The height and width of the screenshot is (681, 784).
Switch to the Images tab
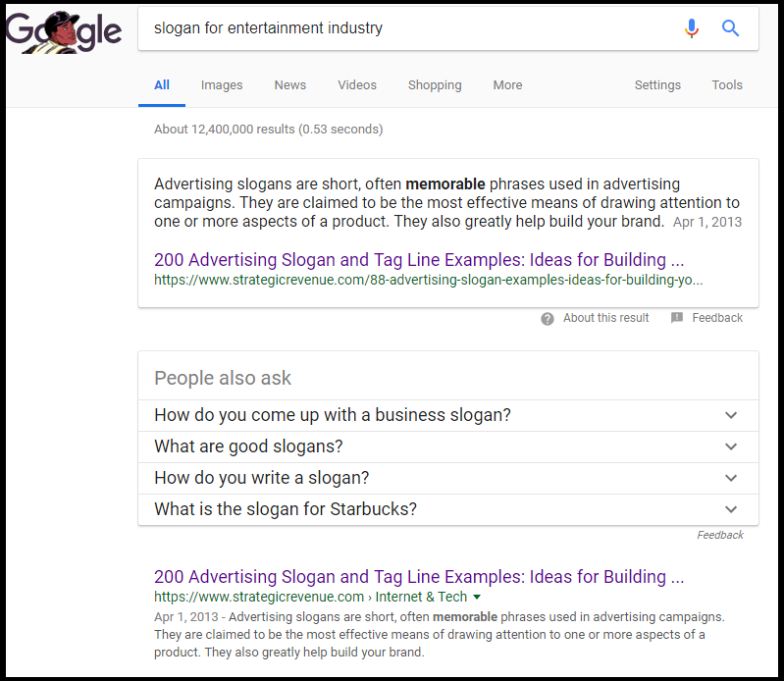222,85
